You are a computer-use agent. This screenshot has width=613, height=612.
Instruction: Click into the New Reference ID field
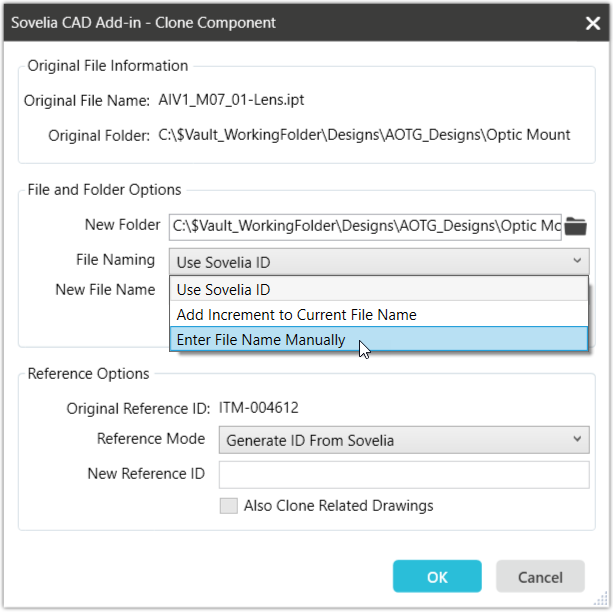coord(404,474)
